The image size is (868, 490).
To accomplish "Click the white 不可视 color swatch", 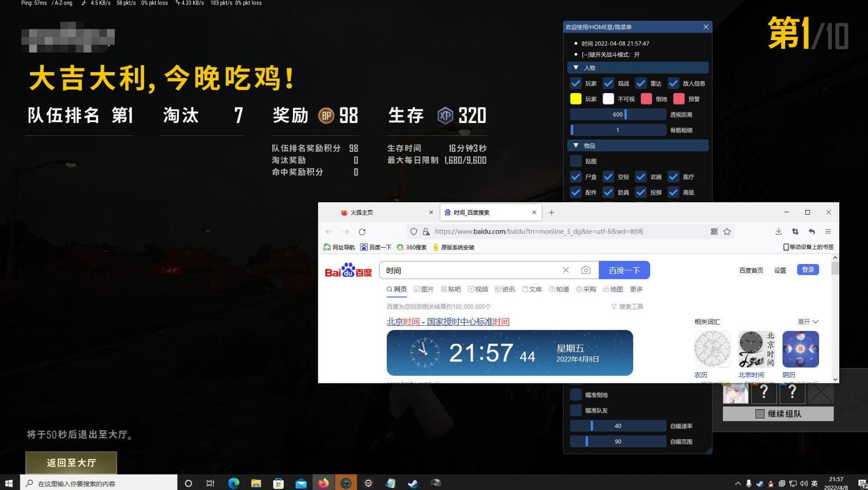I will tap(609, 99).
